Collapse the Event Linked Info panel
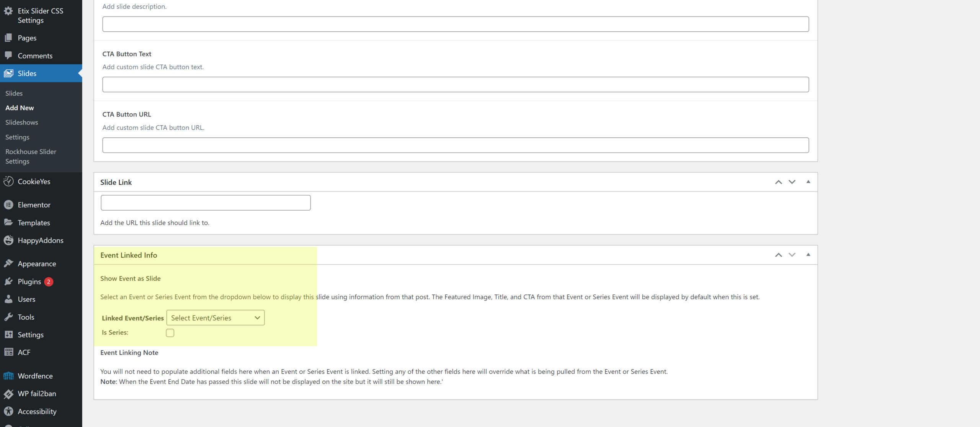This screenshot has width=980, height=427. click(x=808, y=255)
